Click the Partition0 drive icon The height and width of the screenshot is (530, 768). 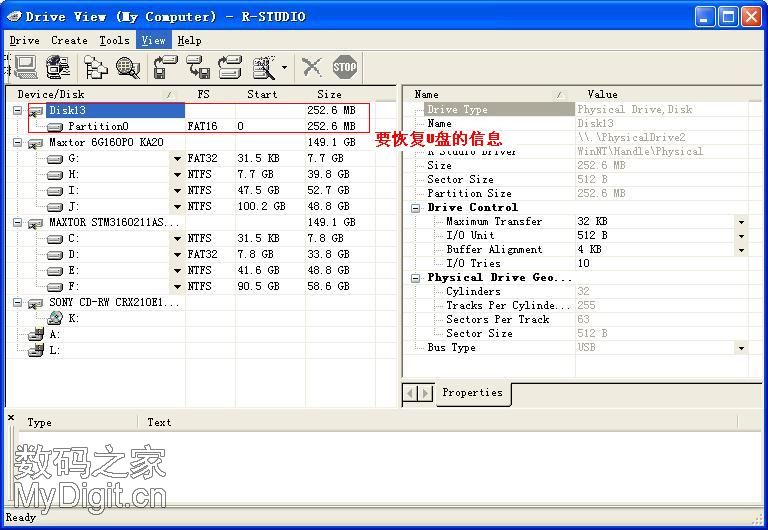(x=55, y=127)
